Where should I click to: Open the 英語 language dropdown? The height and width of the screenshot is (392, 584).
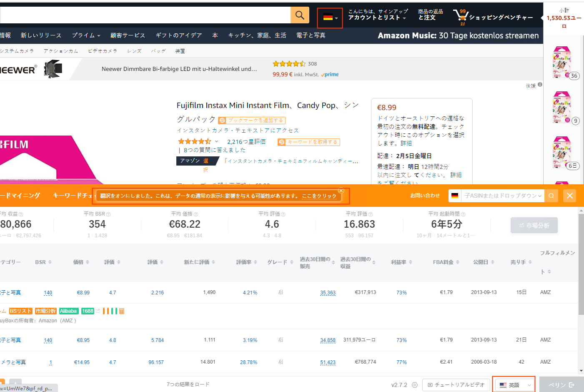[x=514, y=385]
